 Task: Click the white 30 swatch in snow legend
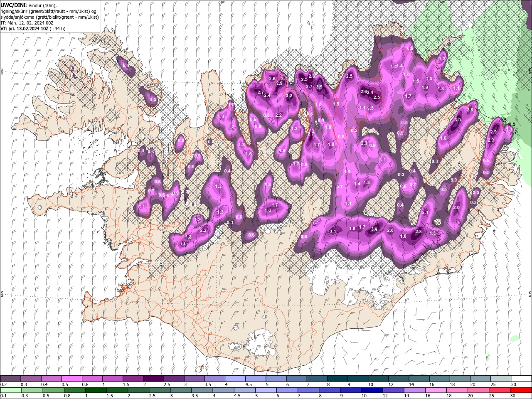[x=521, y=379]
